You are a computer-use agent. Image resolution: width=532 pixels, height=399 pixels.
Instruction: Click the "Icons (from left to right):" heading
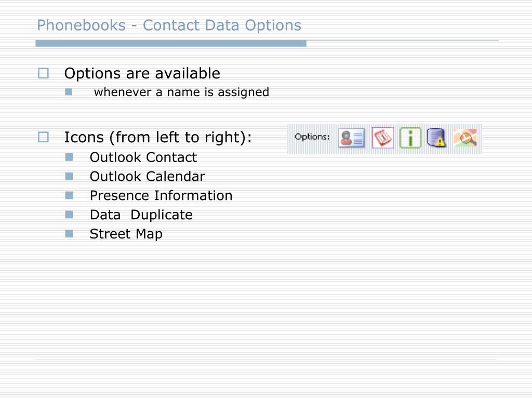tap(158, 137)
